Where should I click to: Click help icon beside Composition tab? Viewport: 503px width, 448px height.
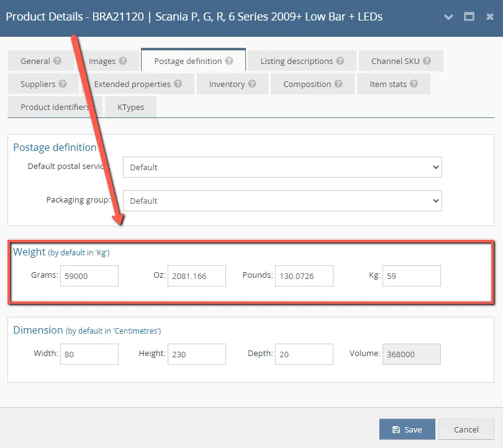pos(338,84)
